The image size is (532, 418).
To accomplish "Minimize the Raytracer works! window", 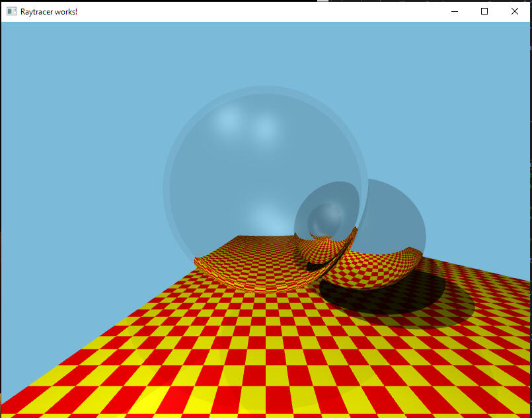I will [x=455, y=11].
